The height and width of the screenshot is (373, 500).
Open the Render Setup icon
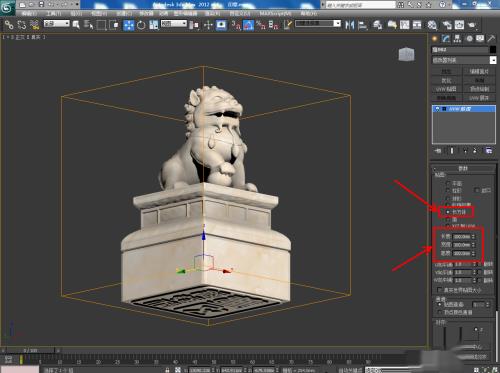[x=447, y=25]
